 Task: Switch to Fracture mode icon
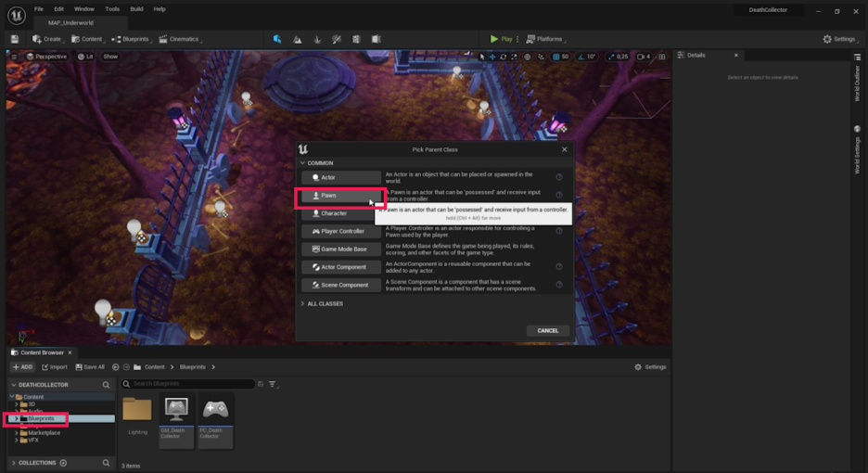tap(356, 39)
